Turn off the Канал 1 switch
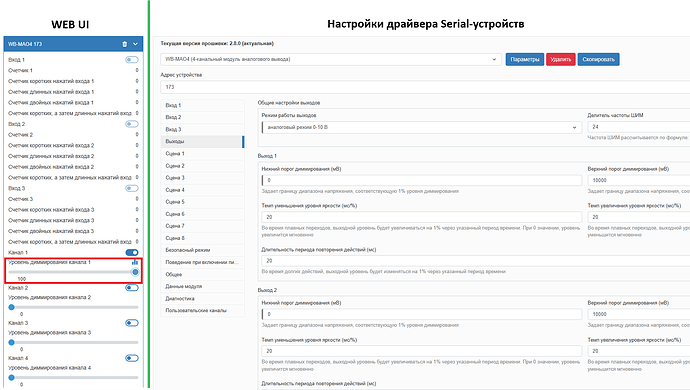The image size is (690, 390). (x=132, y=253)
